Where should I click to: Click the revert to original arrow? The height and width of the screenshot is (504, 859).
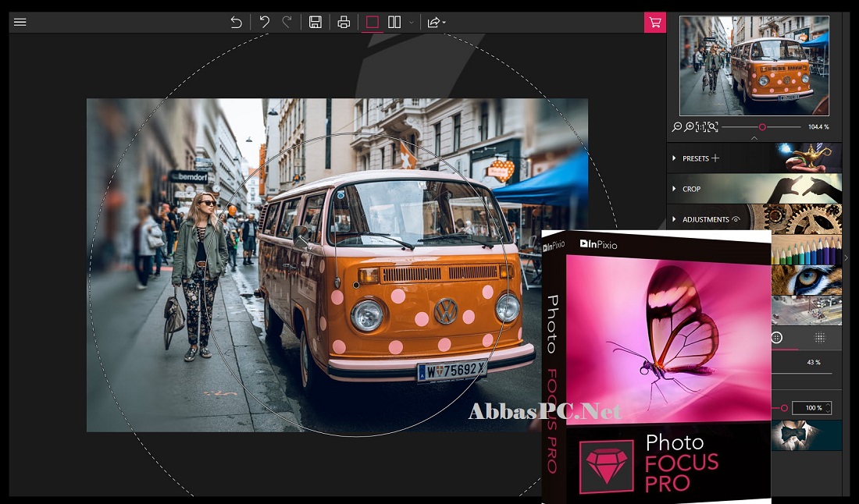[236, 23]
